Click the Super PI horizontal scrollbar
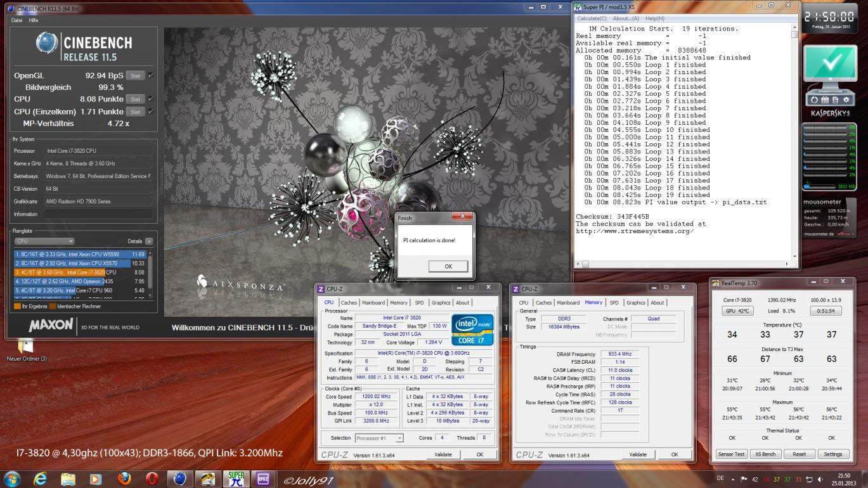The image size is (868, 488). click(683, 264)
